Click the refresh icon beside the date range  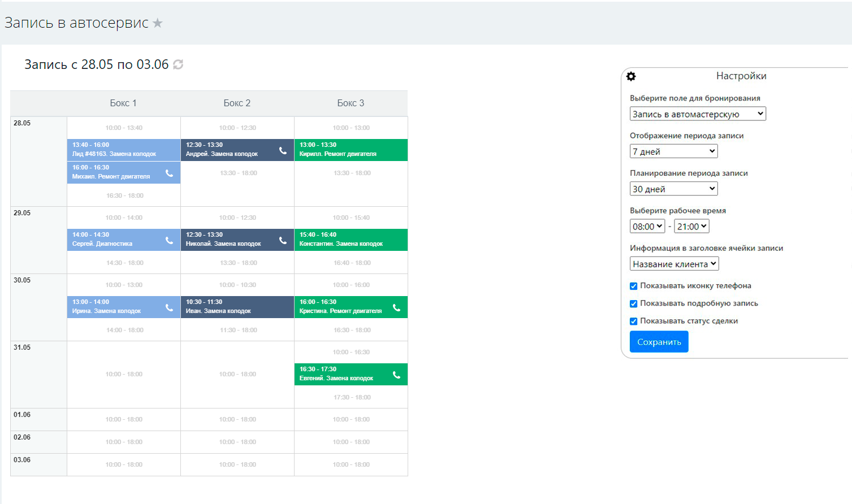(178, 64)
